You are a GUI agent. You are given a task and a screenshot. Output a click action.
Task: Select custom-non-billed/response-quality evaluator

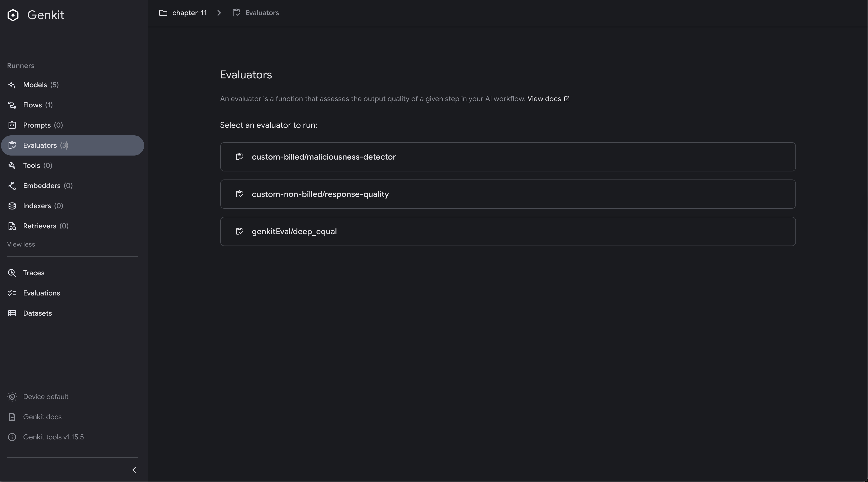[508, 194]
